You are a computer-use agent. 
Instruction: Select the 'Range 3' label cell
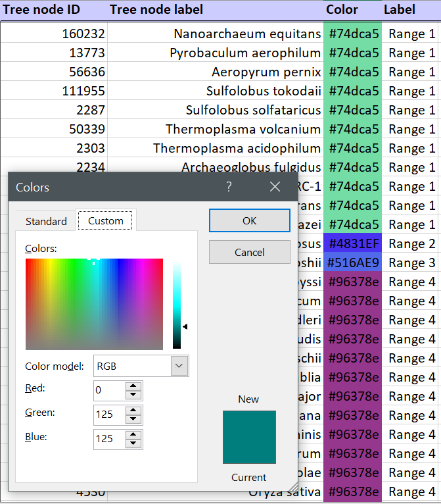point(410,263)
